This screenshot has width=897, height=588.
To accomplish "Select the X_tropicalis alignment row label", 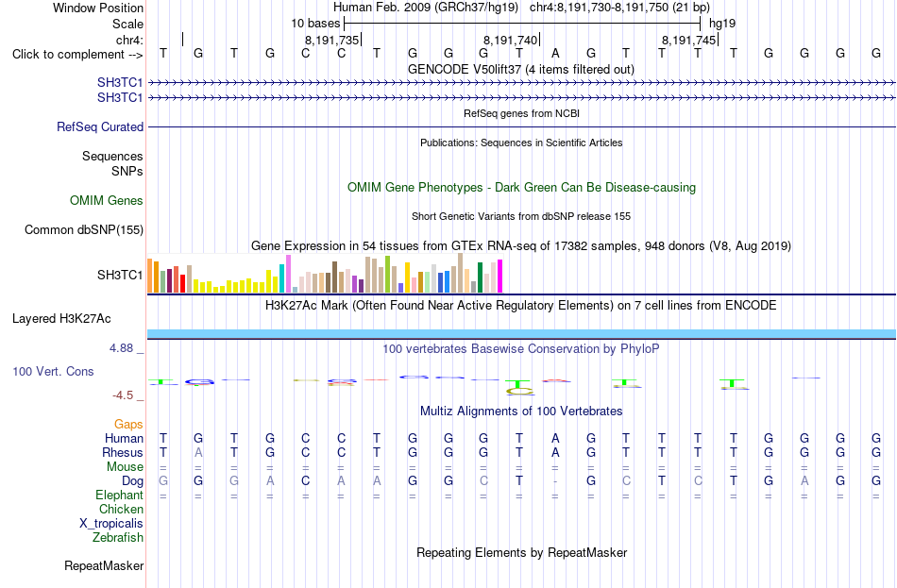I will click(x=111, y=524).
